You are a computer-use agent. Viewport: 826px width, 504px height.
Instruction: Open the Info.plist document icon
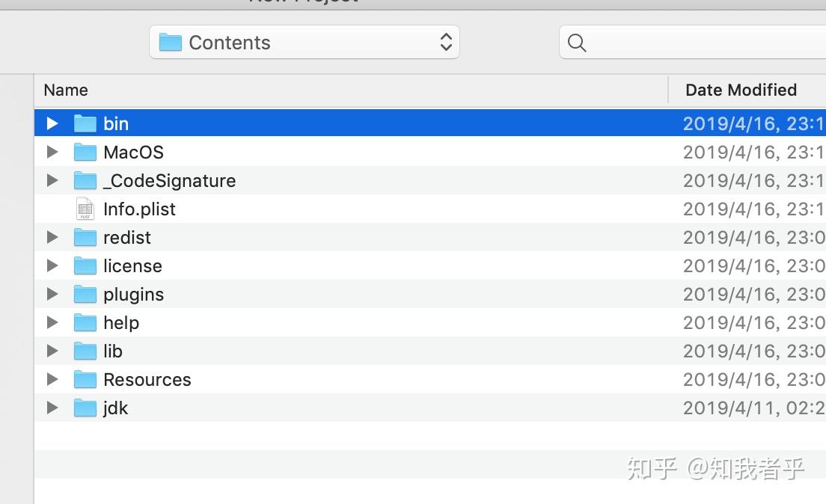tap(85, 209)
